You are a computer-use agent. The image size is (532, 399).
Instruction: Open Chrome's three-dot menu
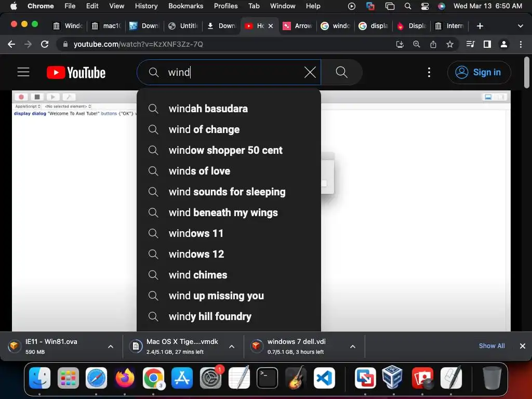click(x=521, y=44)
